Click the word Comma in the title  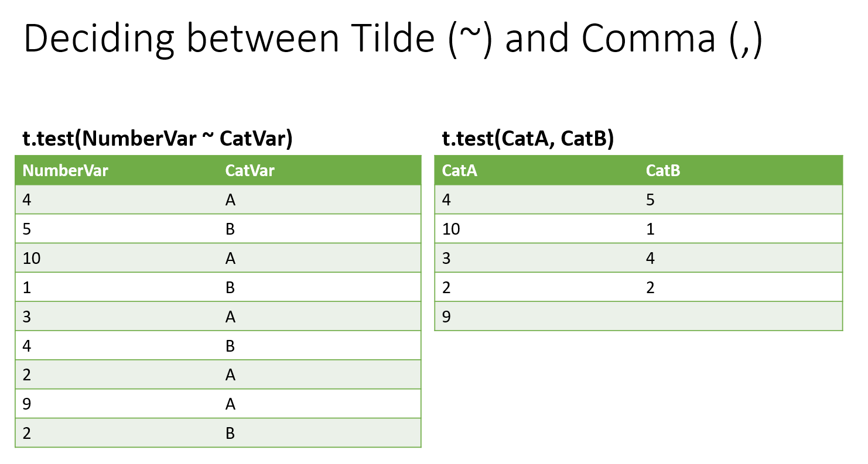(648, 39)
